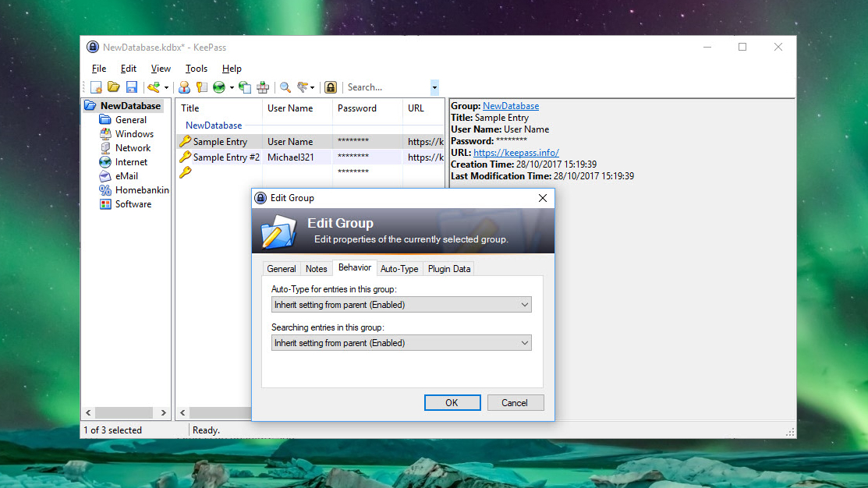The width and height of the screenshot is (868, 488).
Task: Switch to the General tab
Action: coord(282,269)
